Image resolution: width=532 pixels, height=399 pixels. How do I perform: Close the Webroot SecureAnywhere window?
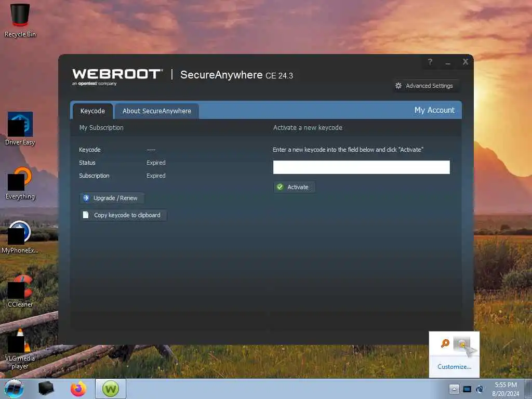coord(465,62)
